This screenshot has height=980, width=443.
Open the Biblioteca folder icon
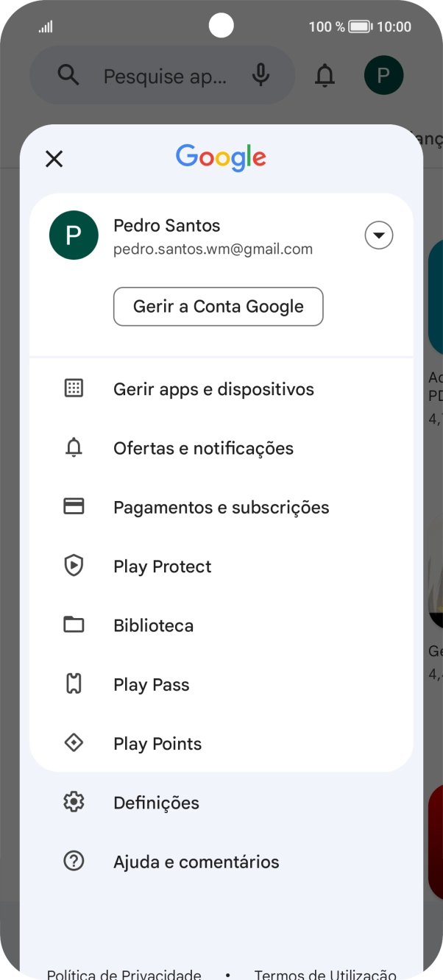(74, 624)
